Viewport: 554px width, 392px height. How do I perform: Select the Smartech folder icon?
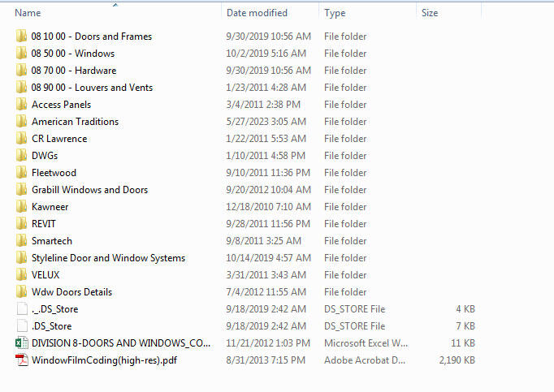pyautogui.click(x=22, y=240)
